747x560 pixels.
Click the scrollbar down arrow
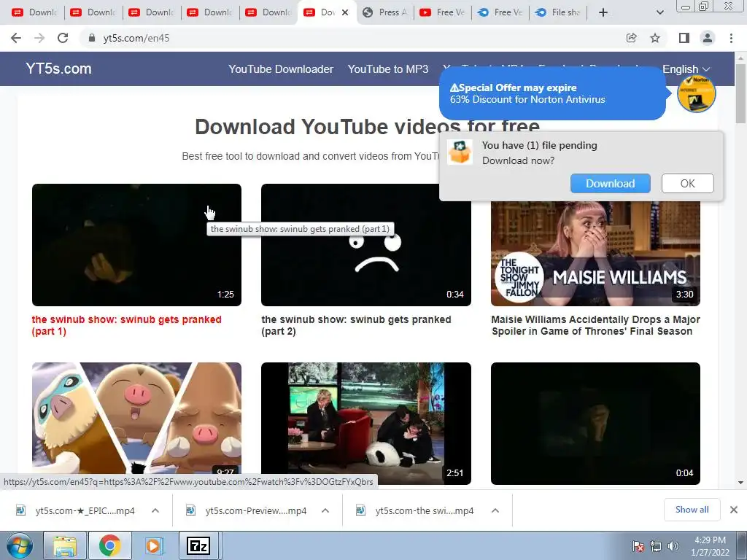(740, 483)
